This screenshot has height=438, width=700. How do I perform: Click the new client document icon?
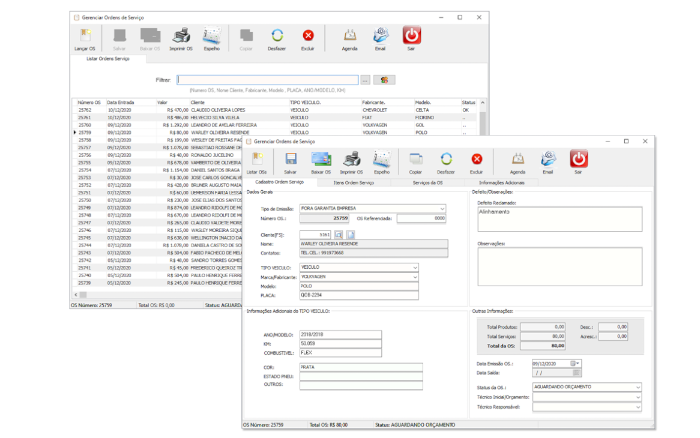(x=351, y=234)
